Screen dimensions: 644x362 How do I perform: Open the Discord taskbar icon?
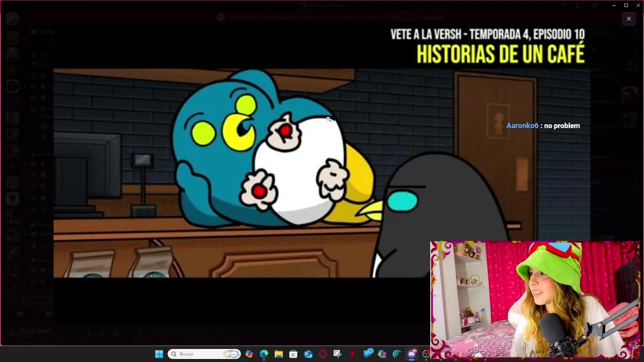pos(412,354)
